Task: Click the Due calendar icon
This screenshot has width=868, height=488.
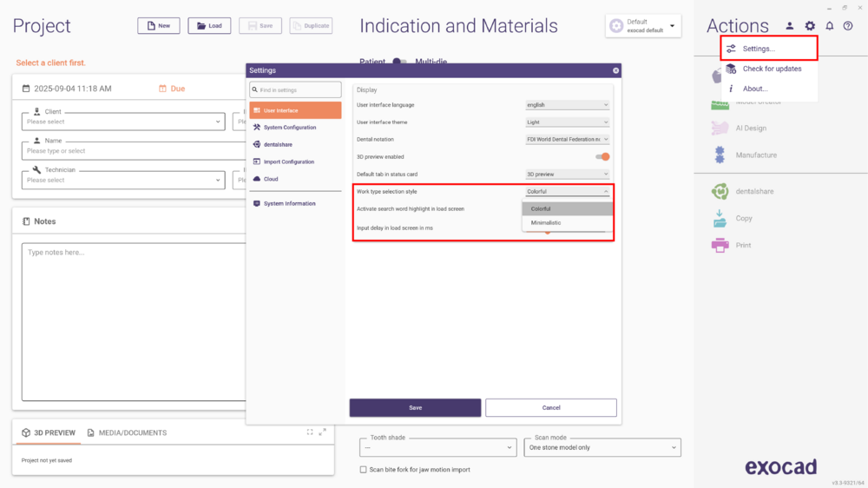Action: [x=163, y=89]
